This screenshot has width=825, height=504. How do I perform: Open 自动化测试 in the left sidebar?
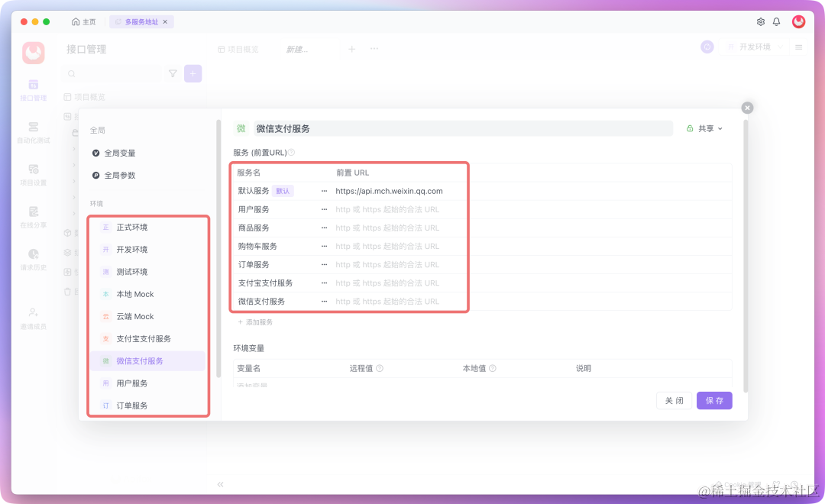click(33, 133)
